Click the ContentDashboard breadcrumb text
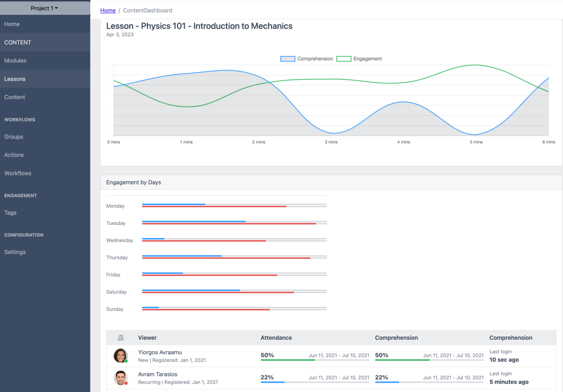The width and height of the screenshot is (563, 392). coord(147,10)
